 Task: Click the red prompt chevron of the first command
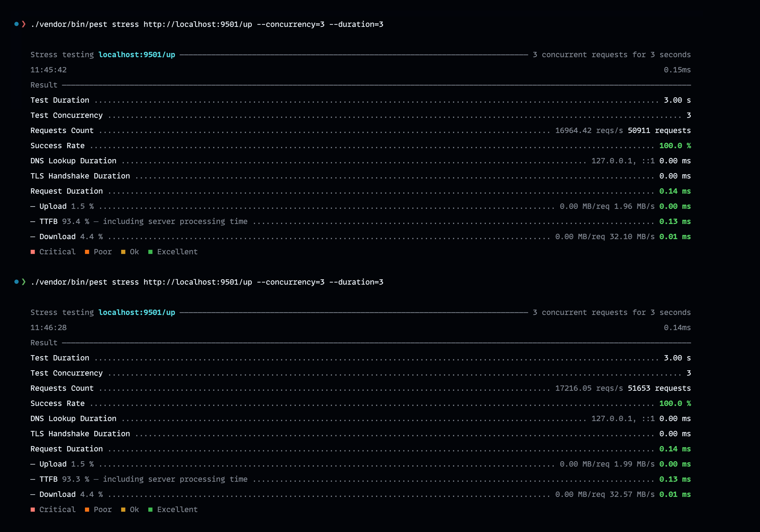[x=23, y=24]
